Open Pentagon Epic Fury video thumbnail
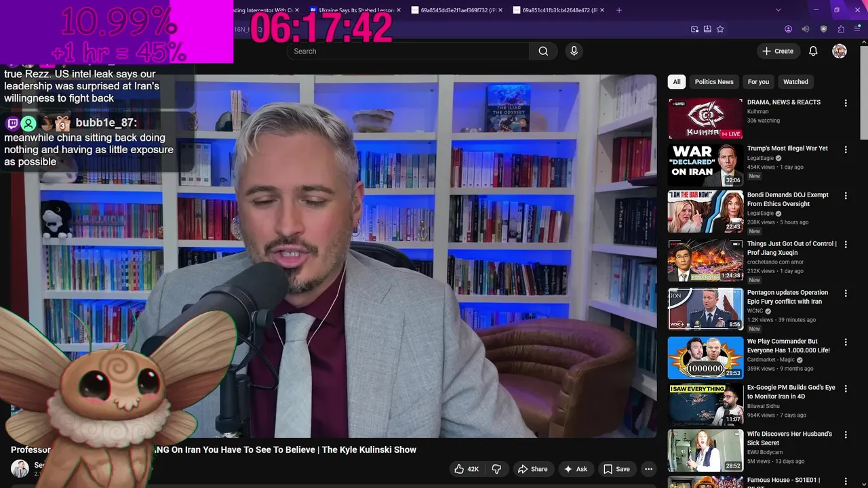The height and width of the screenshot is (488, 868). click(x=705, y=309)
